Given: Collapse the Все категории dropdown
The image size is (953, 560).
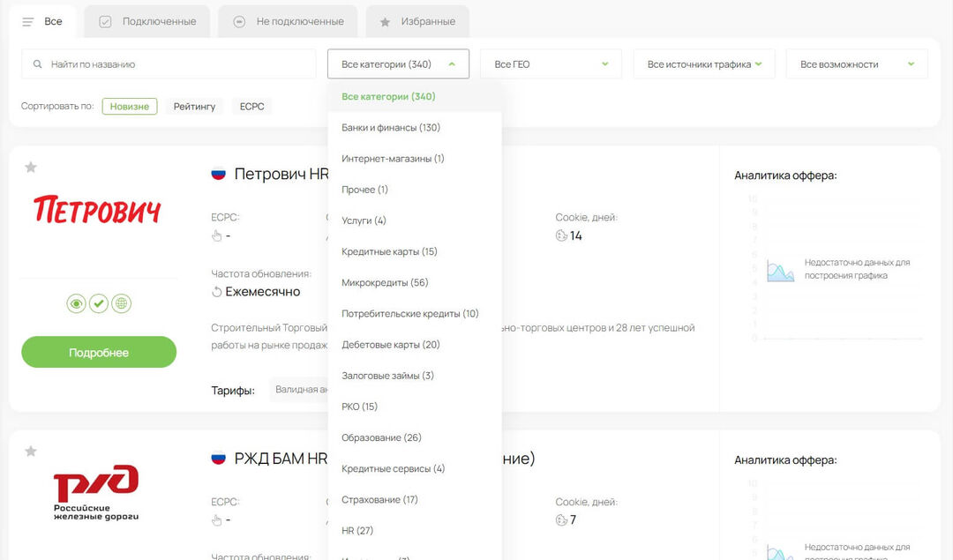Looking at the screenshot, I should (x=398, y=63).
